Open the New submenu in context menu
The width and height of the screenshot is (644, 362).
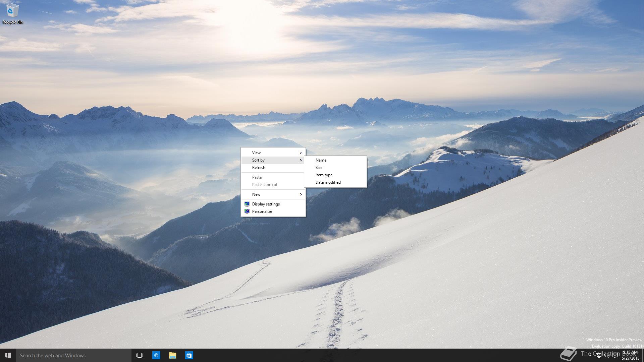point(273,194)
